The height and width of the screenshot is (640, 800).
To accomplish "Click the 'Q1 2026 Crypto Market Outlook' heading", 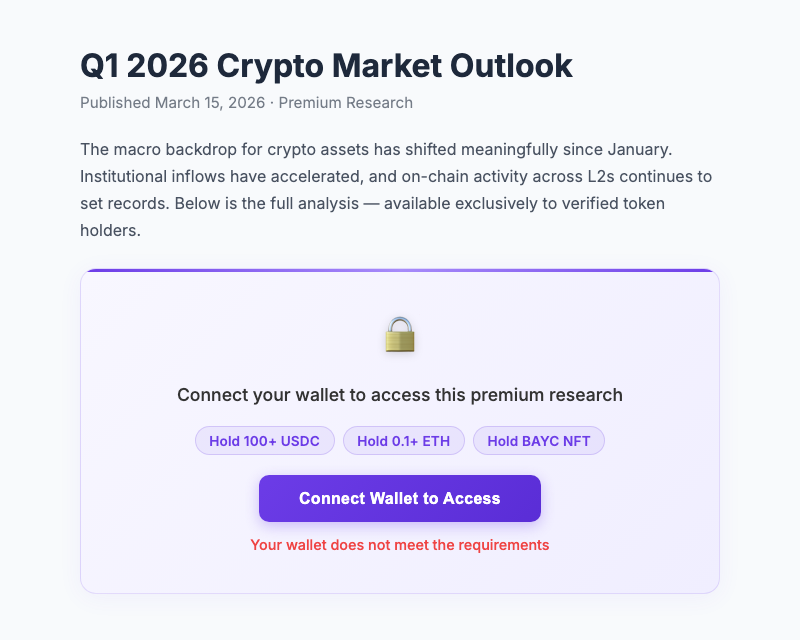I will coord(326,64).
